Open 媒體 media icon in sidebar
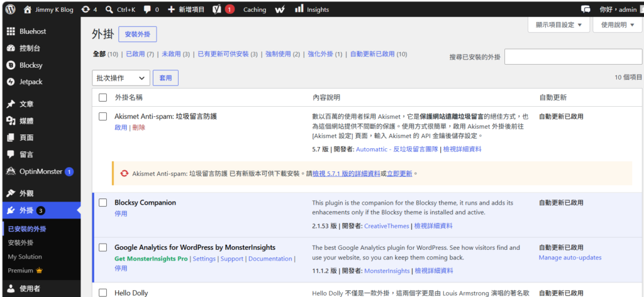The height and width of the screenshot is (297, 644). [x=11, y=121]
